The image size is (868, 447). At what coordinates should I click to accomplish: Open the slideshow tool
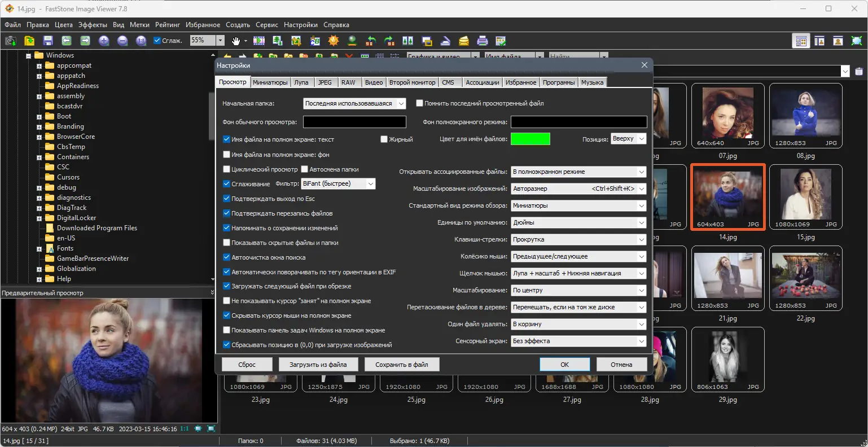tap(258, 40)
